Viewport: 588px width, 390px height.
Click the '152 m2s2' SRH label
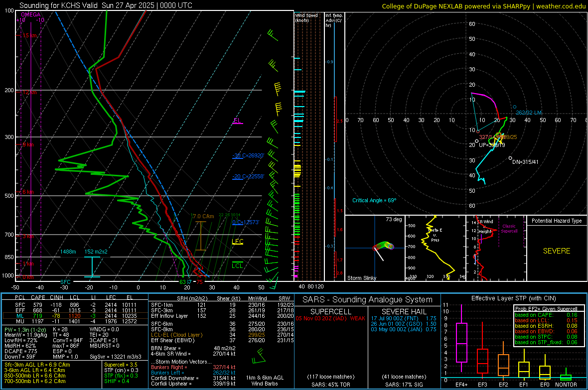[96, 252]
